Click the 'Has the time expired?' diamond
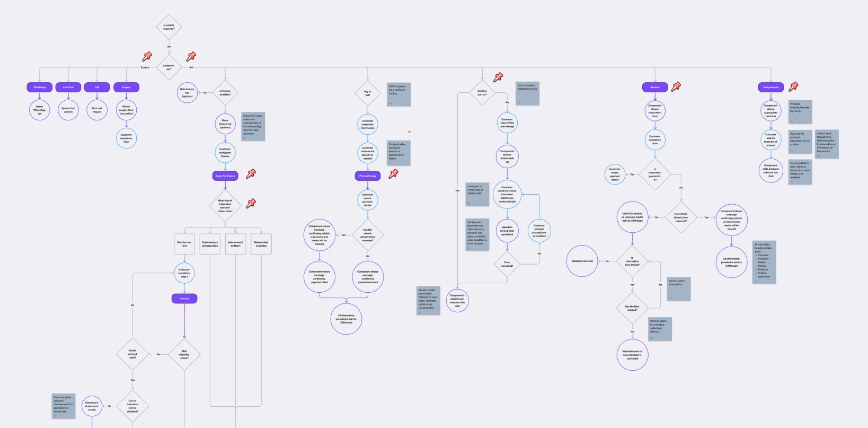Screen dimensions: 868x428 (x=632, y=308)
